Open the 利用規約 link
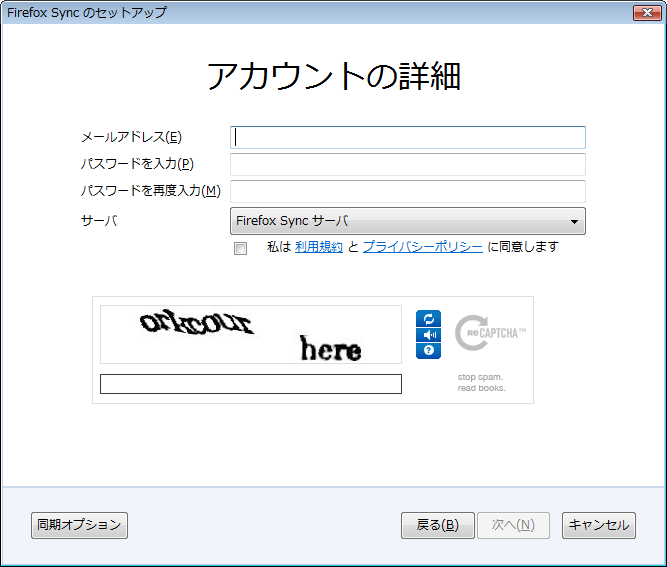Viewport: 667px width, 567px height. pos(319,247)
